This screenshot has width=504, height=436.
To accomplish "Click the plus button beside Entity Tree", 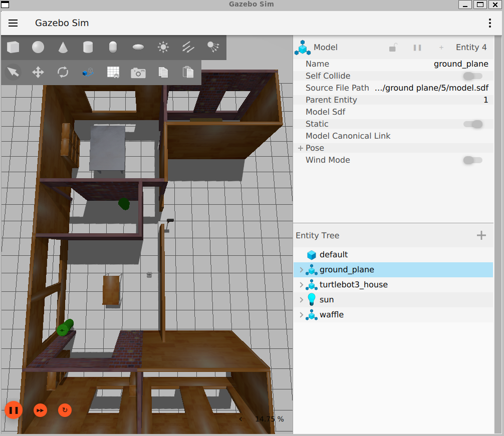I will pyautogui.click(x=481, y=235).
